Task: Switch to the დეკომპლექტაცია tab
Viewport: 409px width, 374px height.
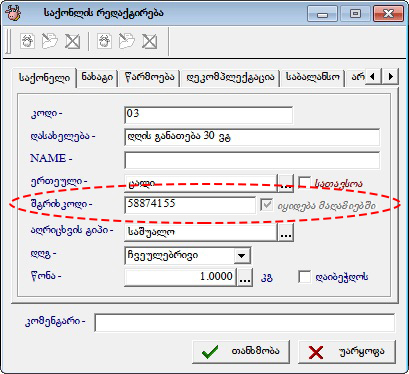Action: pyautogui.click(x=230, y=77)
